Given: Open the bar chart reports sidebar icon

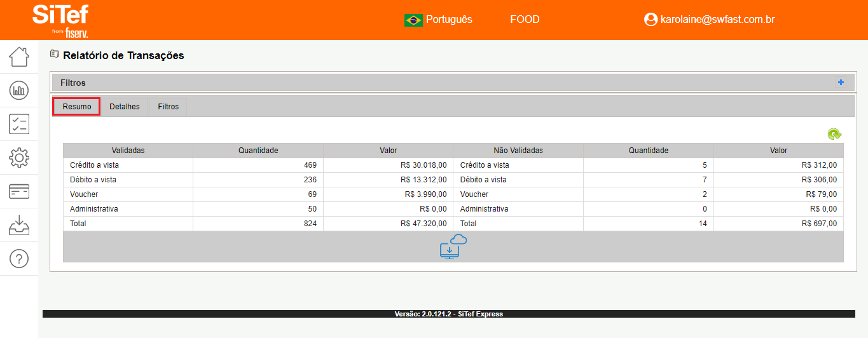Looking at the screenshot, I should click(19, 90).
